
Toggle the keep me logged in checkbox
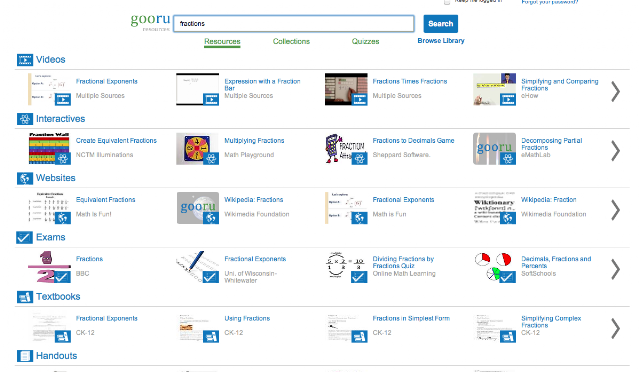[x=447, y=2]
